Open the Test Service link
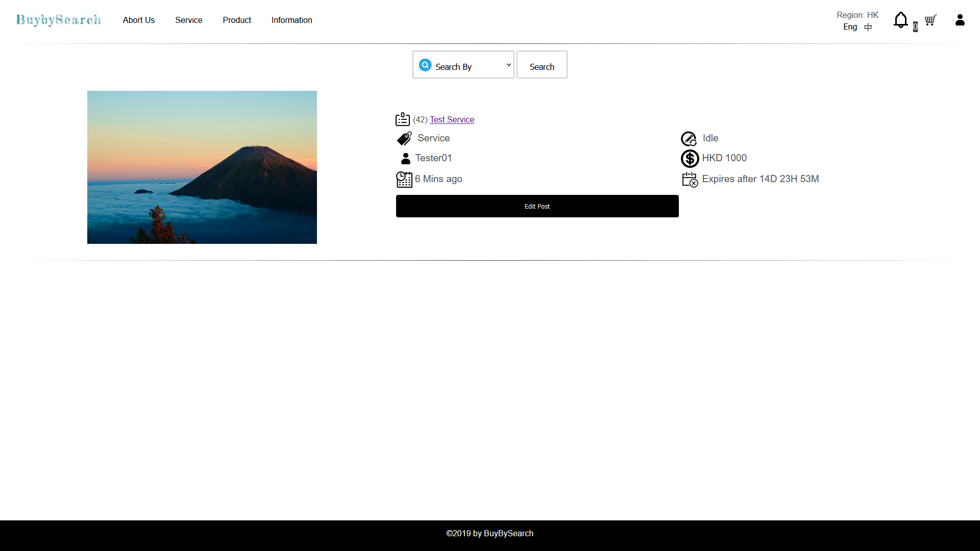 click(452, 119)
